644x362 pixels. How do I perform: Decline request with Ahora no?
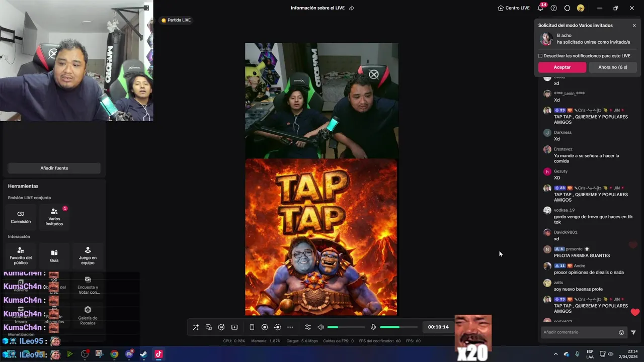[612, 67]
